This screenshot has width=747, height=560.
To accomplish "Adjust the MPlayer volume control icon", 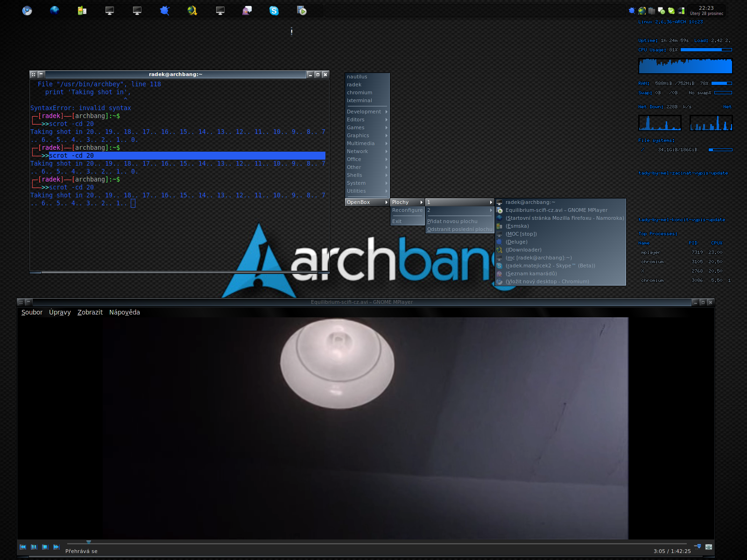I will (698, 546).
